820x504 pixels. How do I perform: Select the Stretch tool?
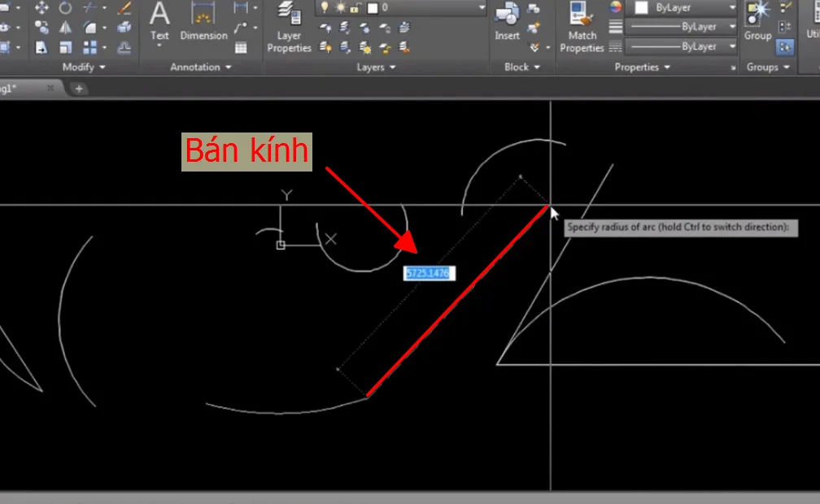pyautogui.click(x=41, y=48)
